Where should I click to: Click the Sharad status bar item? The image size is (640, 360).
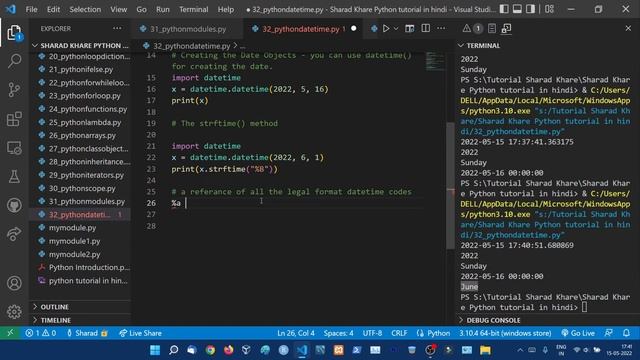click(x=87, y=333)
